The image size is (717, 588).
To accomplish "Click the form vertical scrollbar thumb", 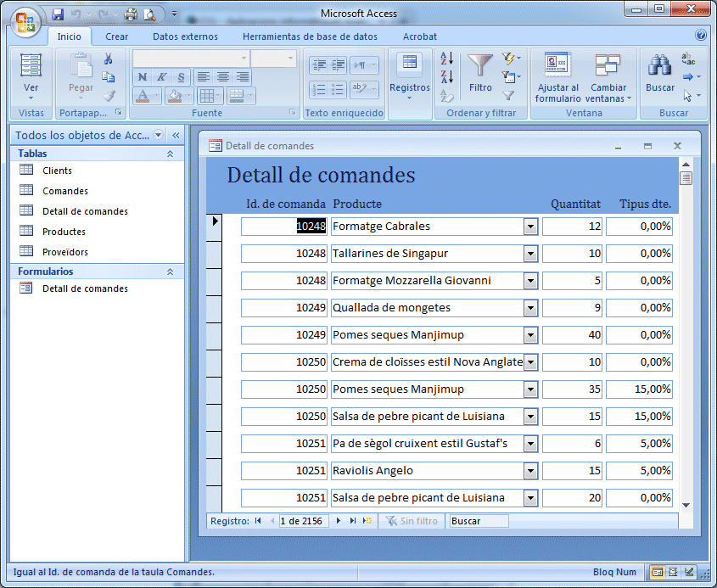I will point(686,177).
